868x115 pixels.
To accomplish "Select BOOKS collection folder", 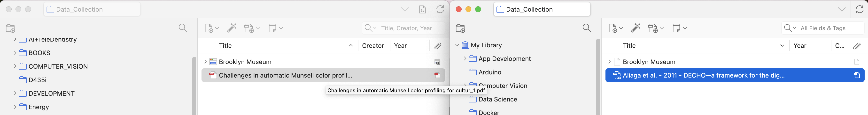I will (x=35, y=53).
